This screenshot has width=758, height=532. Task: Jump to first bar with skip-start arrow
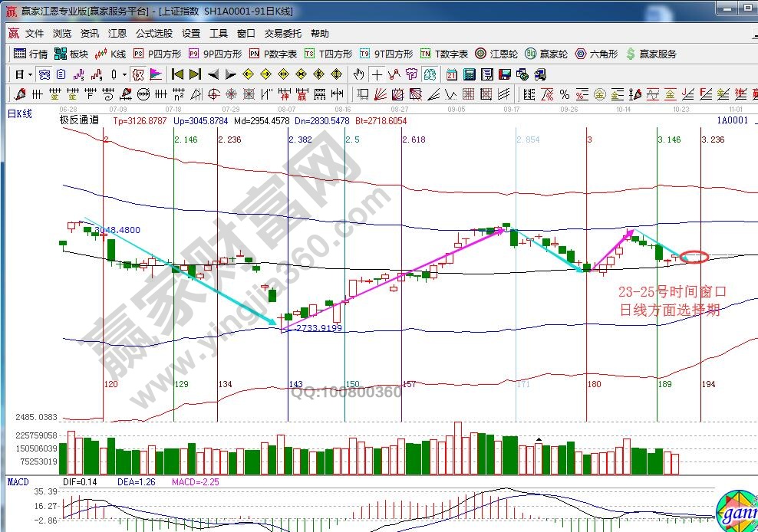(x=177, y=74)
